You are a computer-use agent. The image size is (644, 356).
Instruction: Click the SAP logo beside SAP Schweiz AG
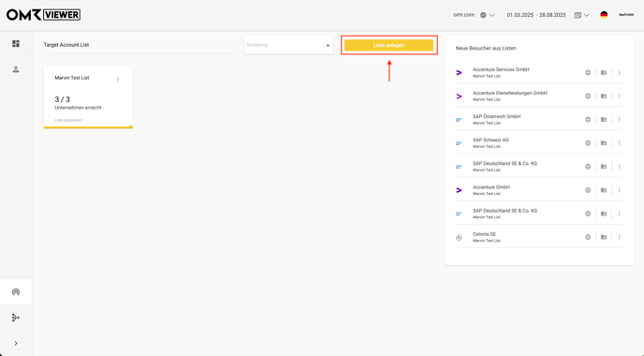459,143
